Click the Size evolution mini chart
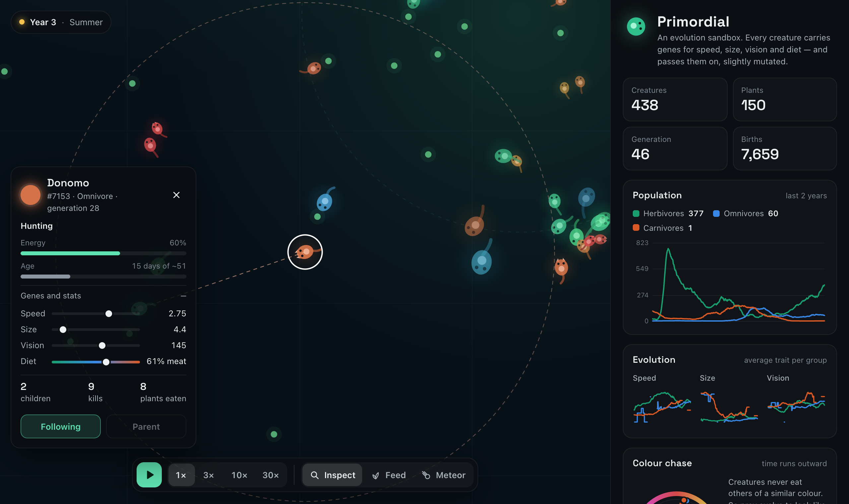The width and height of the screenshot is (849, 504). (729, 407)
